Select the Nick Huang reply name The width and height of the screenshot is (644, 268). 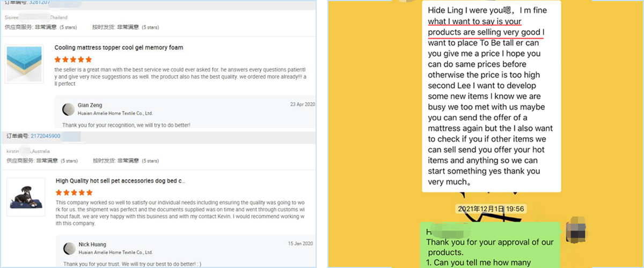(91, 244)
